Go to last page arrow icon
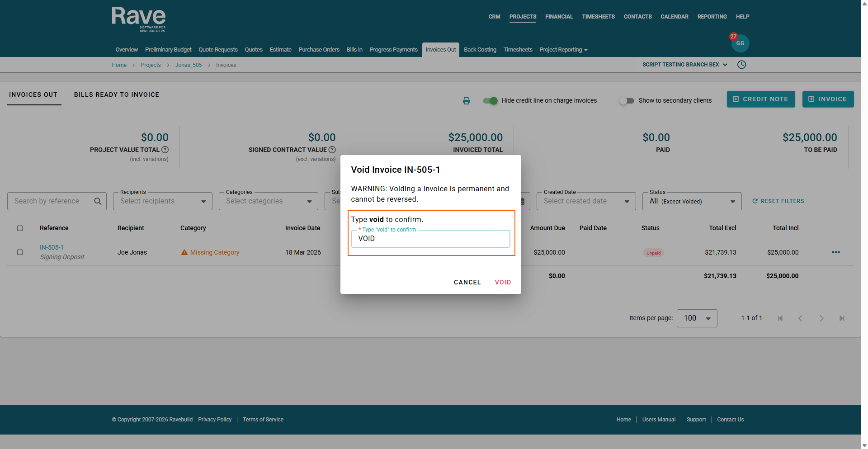 pos(842,318)
